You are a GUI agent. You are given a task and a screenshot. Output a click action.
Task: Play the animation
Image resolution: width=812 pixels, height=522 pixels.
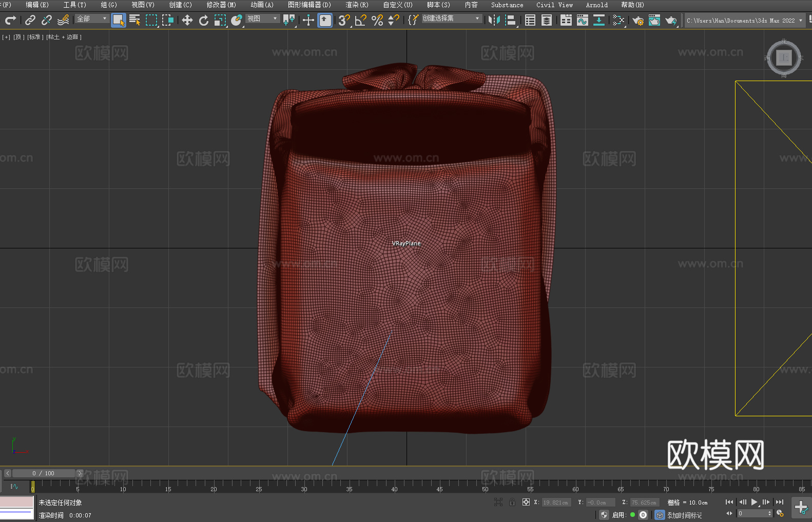point(755,502)
